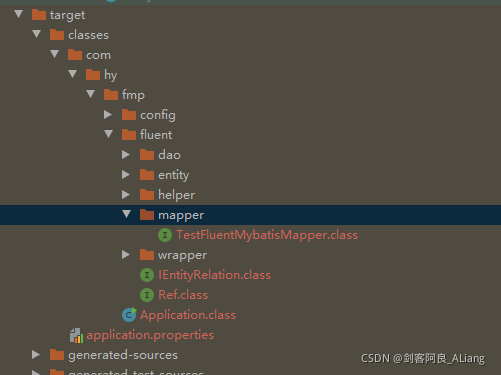Expand the wrapper folder arrow

pyautogui.click(x=126, y=255)
